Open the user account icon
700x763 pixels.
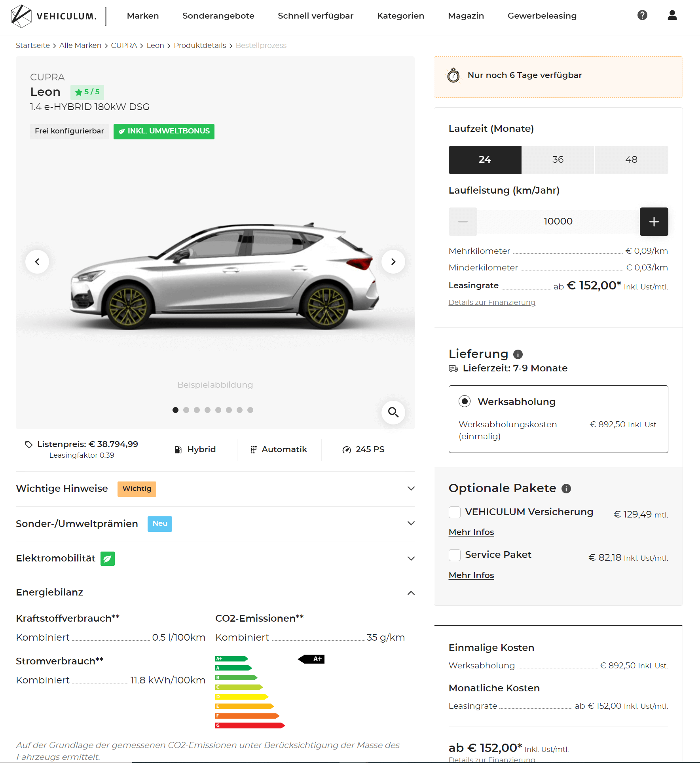coord(672,15)
